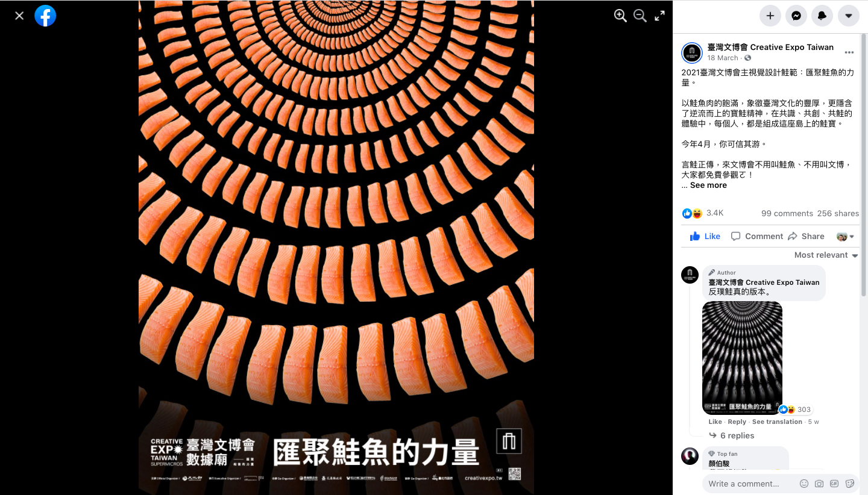Like the post
The width and height of the screenshot is (868, 495).
point(705,236)
